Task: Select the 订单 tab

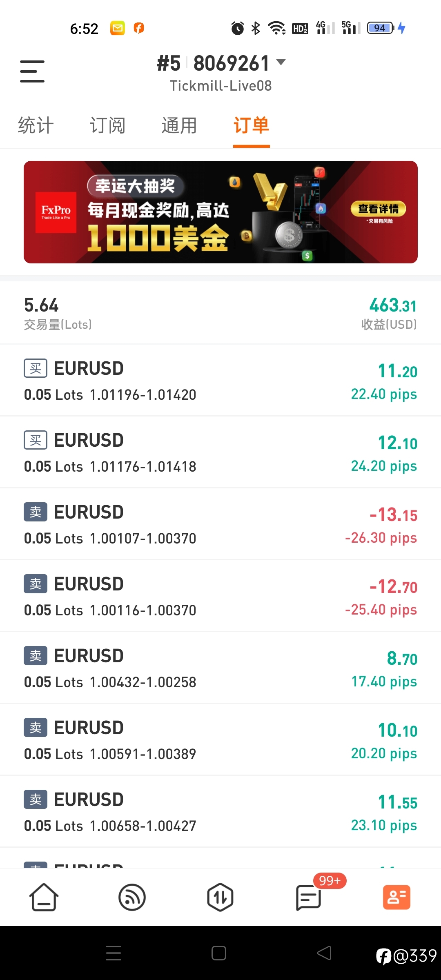Action: tap(252, 125)
